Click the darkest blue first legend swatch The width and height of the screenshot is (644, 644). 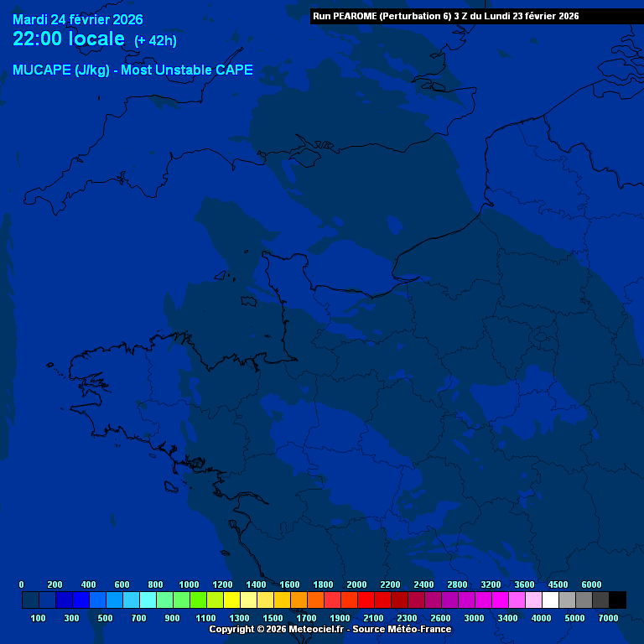pos(30,600)
